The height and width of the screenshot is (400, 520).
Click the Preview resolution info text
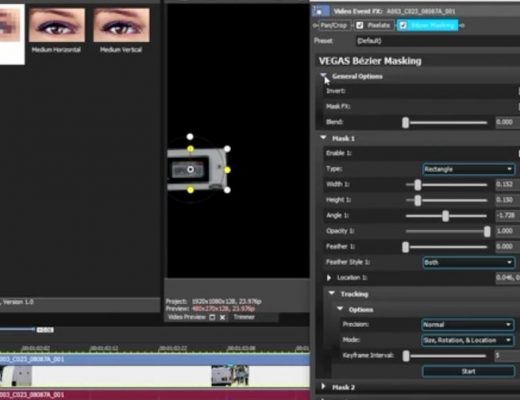(211, 309)
